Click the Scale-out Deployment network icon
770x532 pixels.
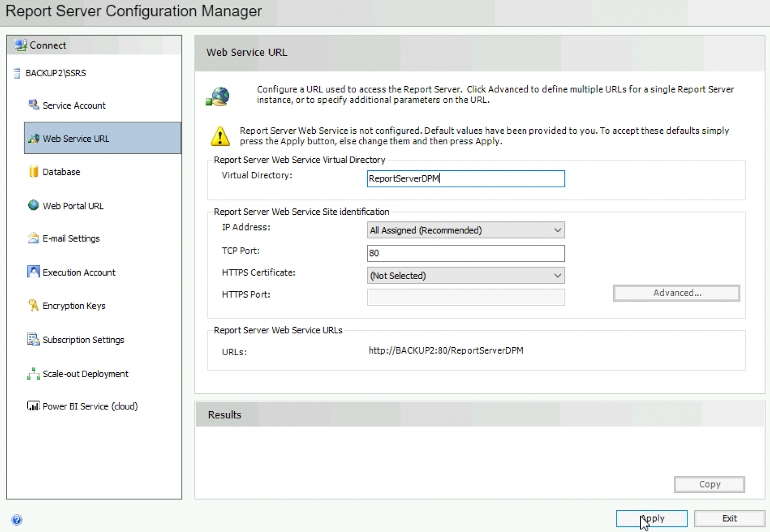point(34,374)
